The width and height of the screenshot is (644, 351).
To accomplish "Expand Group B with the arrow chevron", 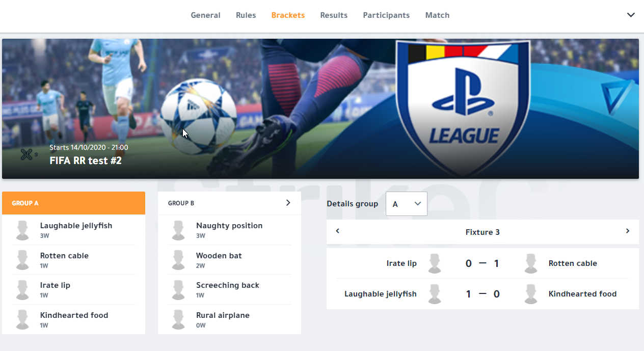I will point(288,203).
